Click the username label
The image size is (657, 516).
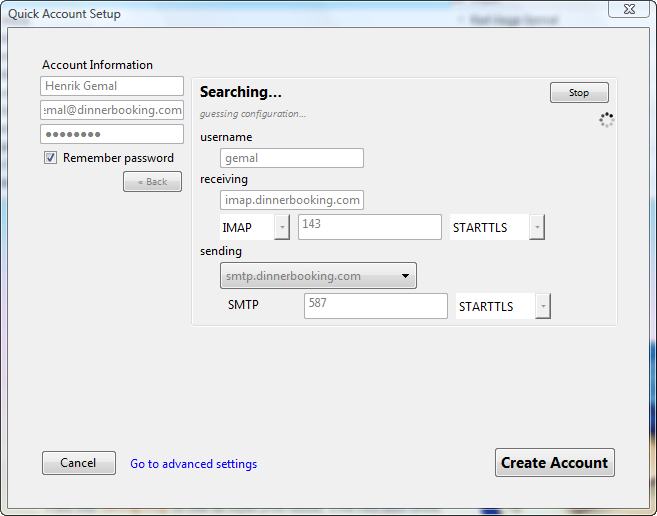click(x=226, y=137)
